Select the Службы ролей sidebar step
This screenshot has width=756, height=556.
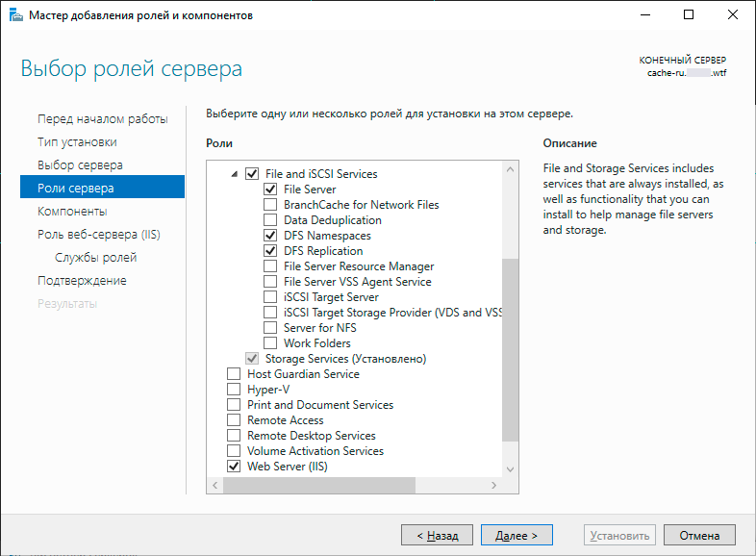pos(95,258)
